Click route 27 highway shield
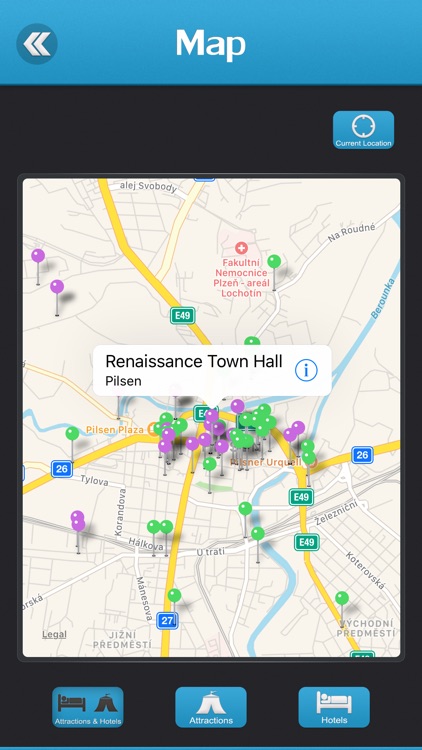This screenshot has height=750, width=422. pos(167,621)
